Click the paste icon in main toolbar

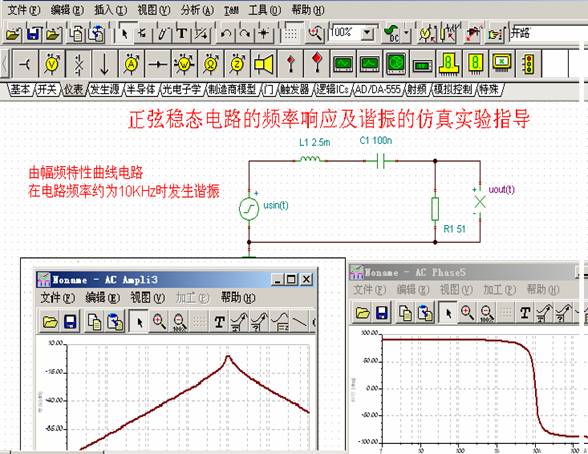96,34
